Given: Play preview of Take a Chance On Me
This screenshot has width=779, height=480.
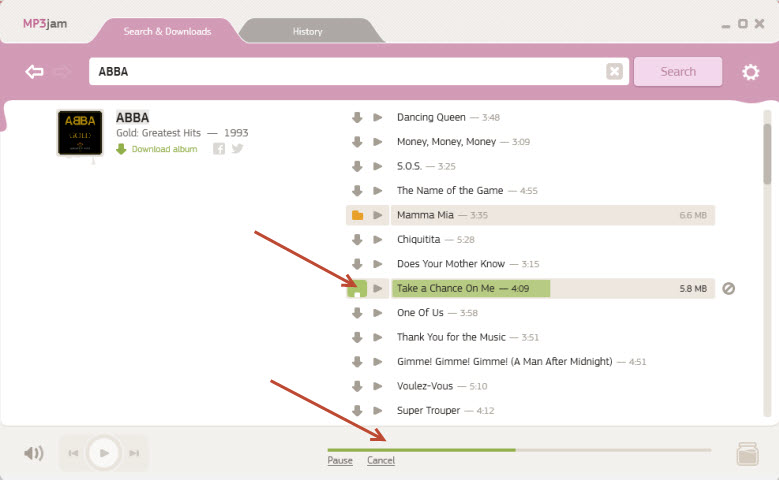Looking at the screenshot, I should click(378, 288).
